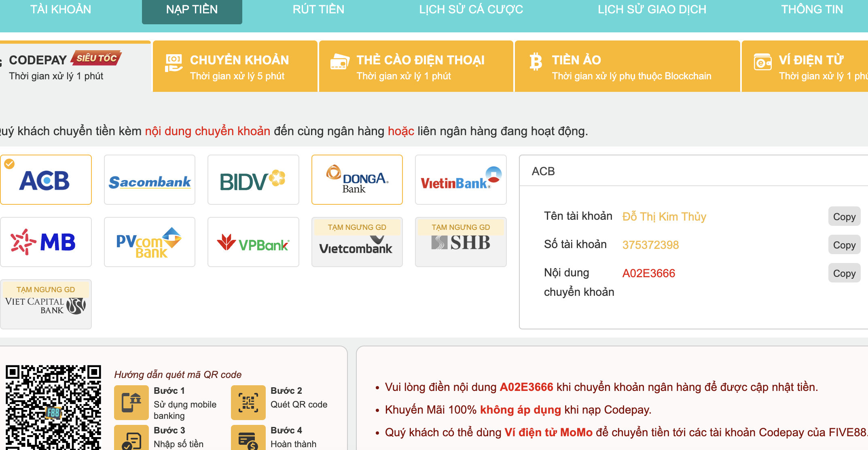Select VPBank logo tile
The width and height of the screenshot is (868, 450).
253,242
